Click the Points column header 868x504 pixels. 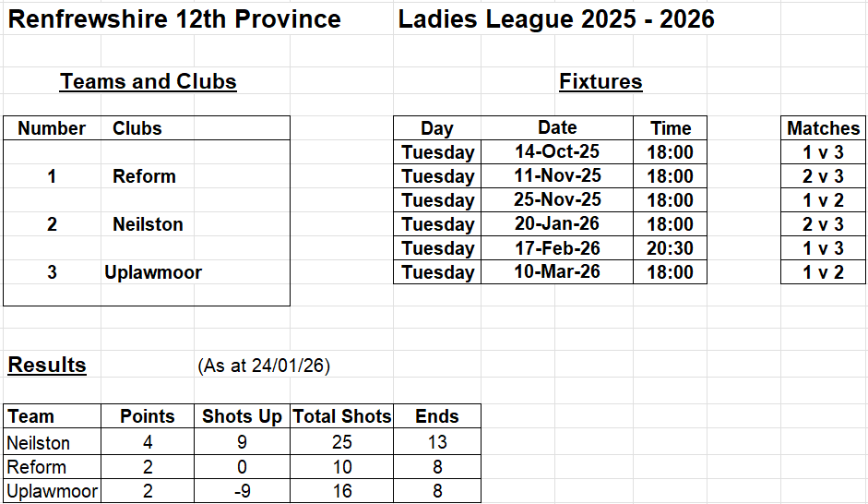point(148,416)
